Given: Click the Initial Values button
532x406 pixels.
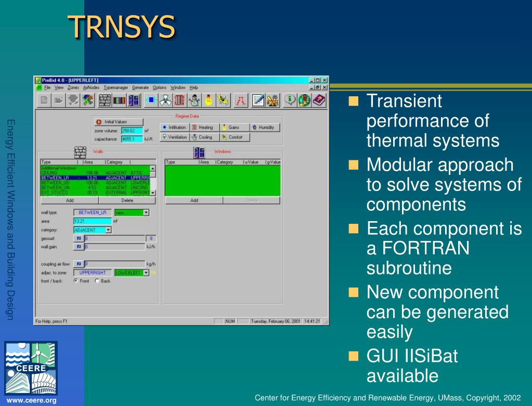Looking at the screenshot, I should [x=118, y=121].
